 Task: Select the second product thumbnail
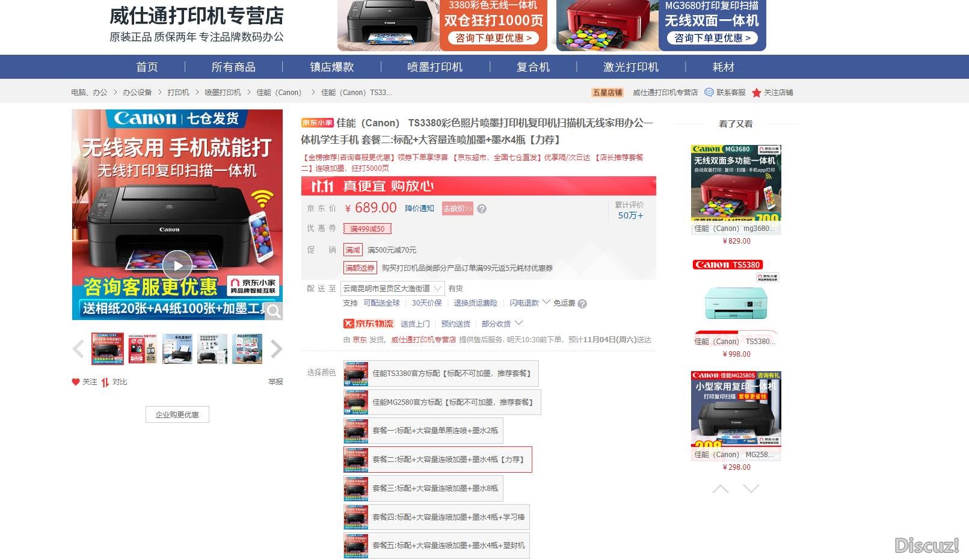(143, 349)
